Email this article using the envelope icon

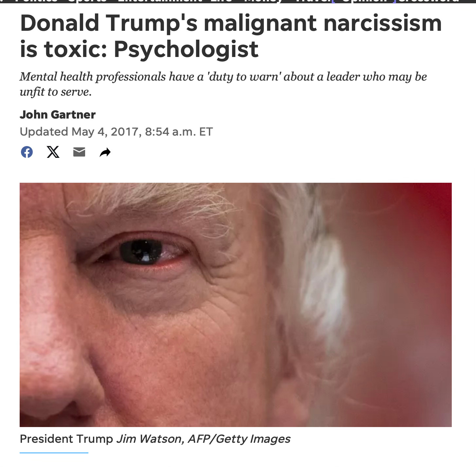point(79,152)
